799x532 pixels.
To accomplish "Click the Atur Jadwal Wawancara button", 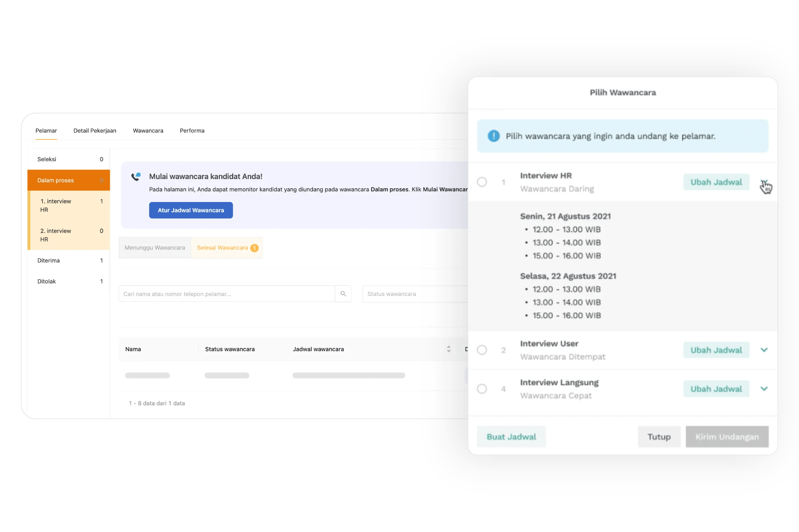I will (191, 210).
